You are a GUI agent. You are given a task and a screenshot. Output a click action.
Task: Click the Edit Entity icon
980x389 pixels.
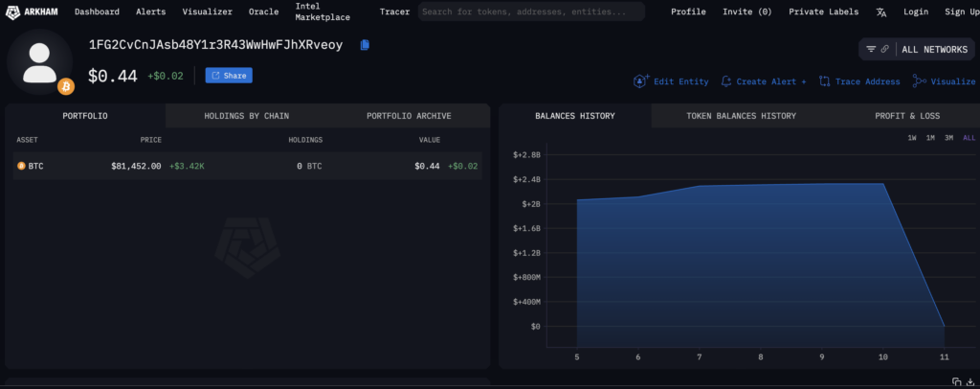click(641, 80)
